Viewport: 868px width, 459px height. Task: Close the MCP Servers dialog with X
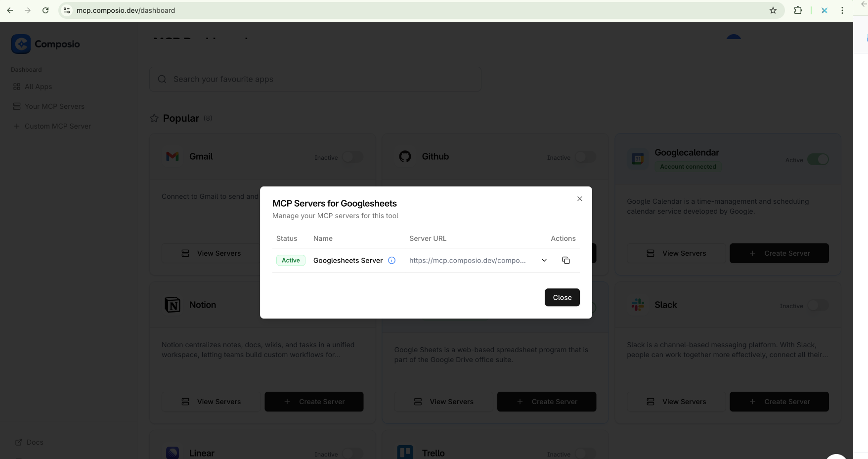(580, 199)
